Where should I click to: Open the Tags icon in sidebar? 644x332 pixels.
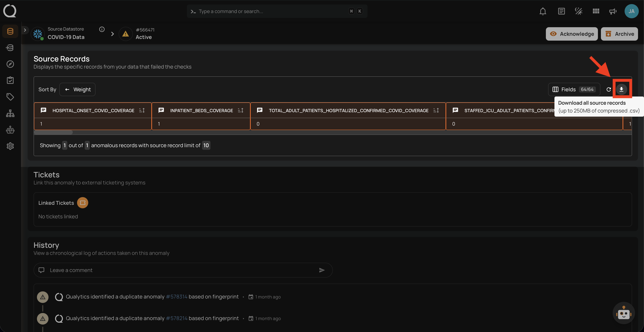point(10,97)
